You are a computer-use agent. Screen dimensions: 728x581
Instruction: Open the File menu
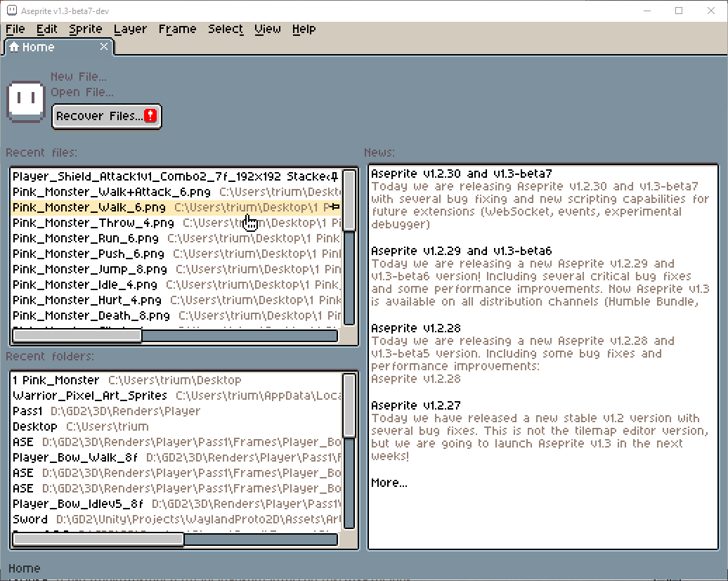pyautogui.click(x=15, y=30)
